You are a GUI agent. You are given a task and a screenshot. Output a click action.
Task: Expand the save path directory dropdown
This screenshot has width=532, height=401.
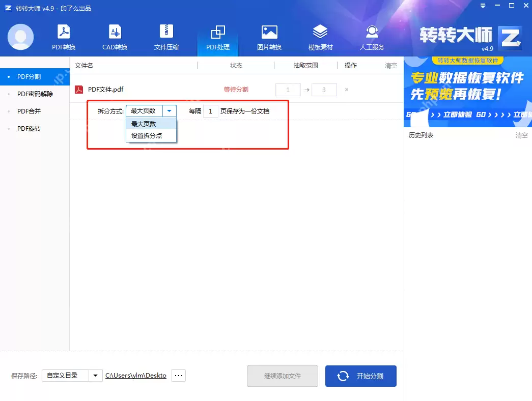(95, 375)
